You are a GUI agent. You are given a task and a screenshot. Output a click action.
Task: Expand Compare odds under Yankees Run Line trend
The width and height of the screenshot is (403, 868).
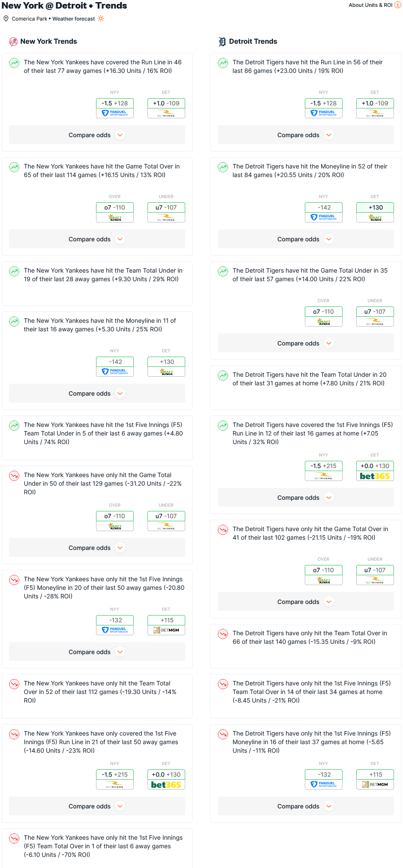pos(97,135)
